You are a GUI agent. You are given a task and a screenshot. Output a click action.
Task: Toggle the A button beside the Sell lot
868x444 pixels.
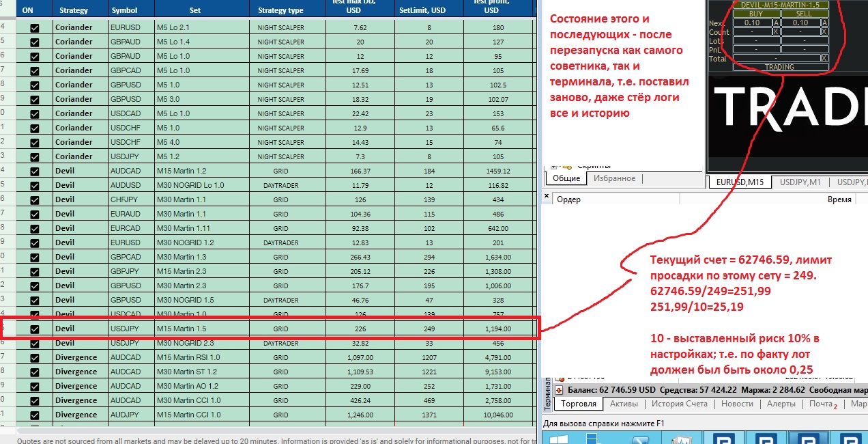point(824,23)
